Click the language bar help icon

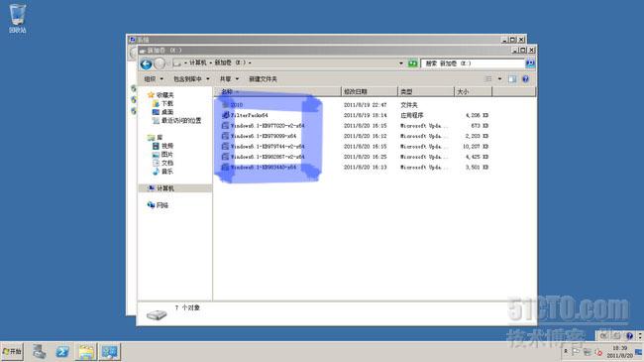point(629,336)
